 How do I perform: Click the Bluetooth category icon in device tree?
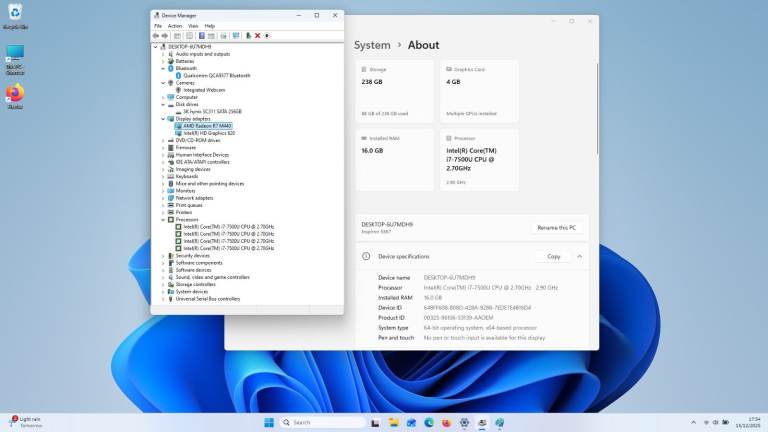171,68
